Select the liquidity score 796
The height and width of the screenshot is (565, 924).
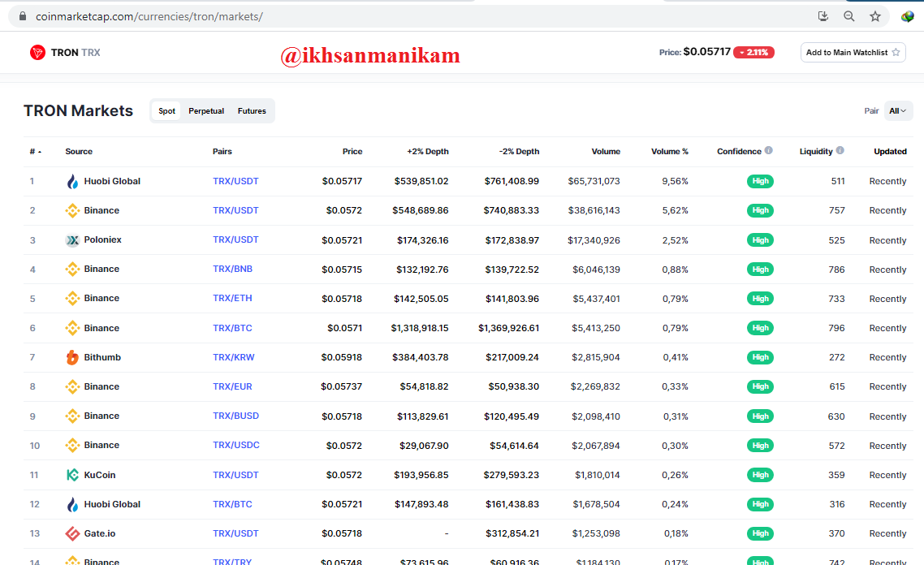[837, 328]
